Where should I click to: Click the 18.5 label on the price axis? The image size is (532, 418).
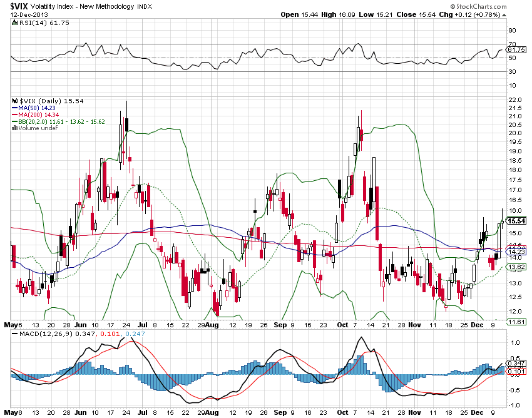pyautogui.click(x=515, y=160)
